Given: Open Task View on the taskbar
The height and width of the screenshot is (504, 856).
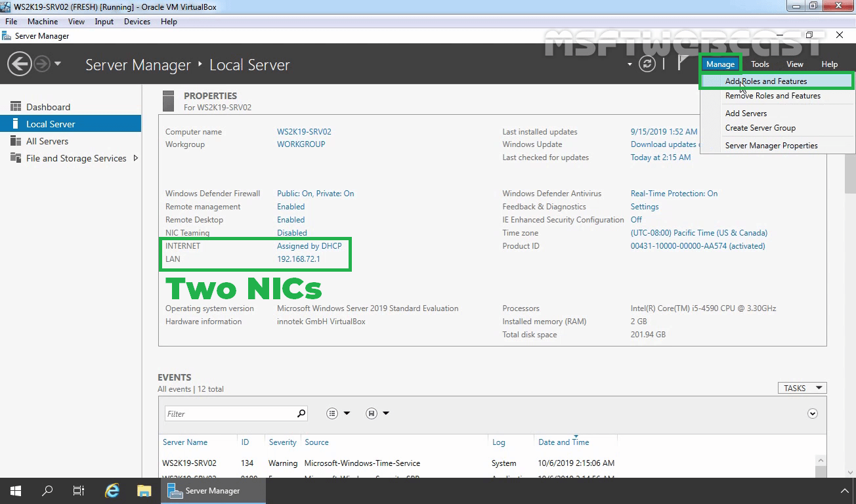Looking at the screenshot, I should point(79,491).
